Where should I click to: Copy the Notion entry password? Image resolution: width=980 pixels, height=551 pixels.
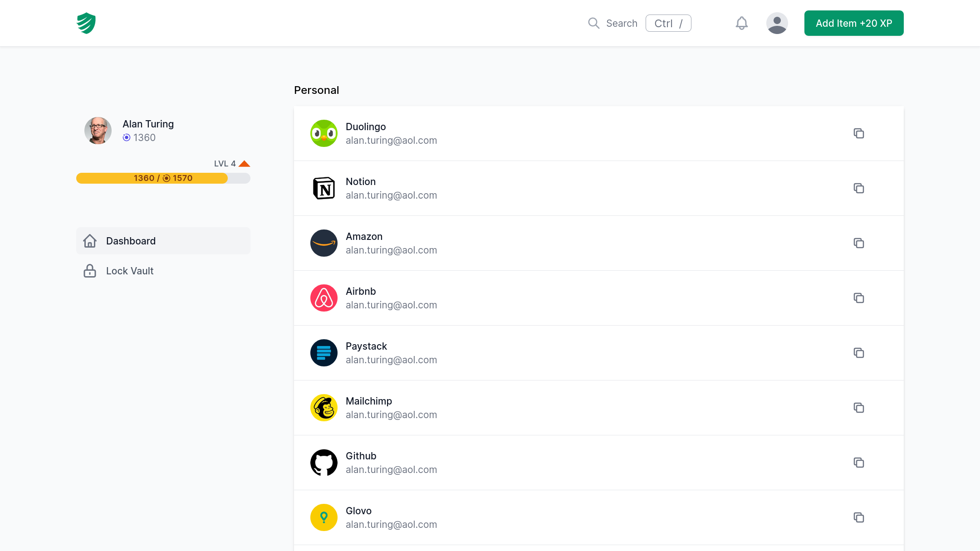(858, 188)
